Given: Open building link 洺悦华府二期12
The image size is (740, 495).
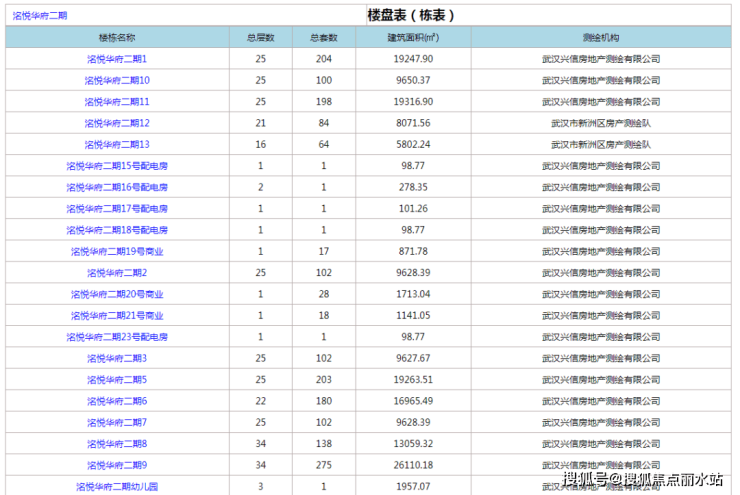Looking at the screenshot, I should click(117, 123).
